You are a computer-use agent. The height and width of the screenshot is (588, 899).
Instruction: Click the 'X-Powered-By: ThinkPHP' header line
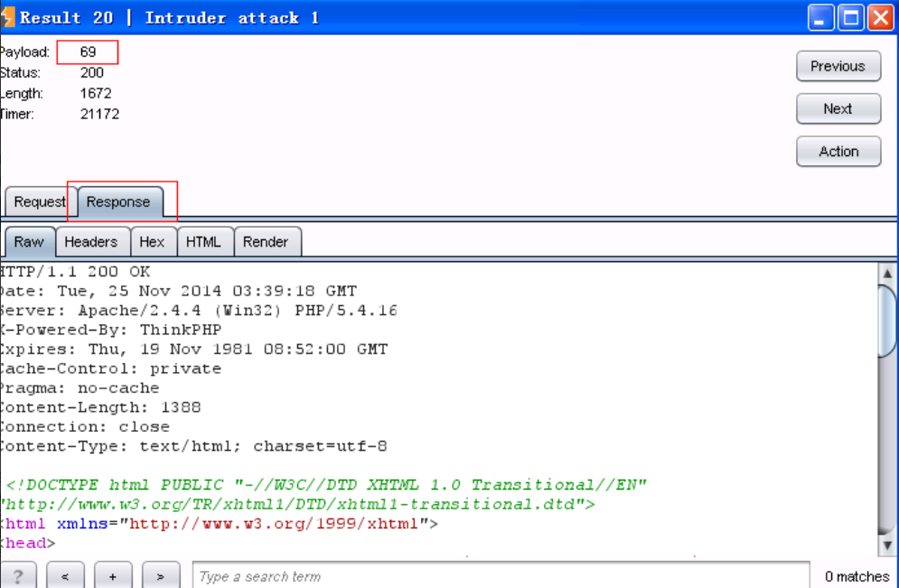point(110,330)
